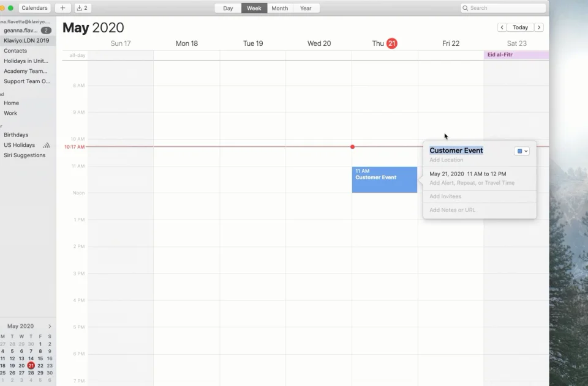Go to the next week arrow
The image size is (588, 386).
539,28
